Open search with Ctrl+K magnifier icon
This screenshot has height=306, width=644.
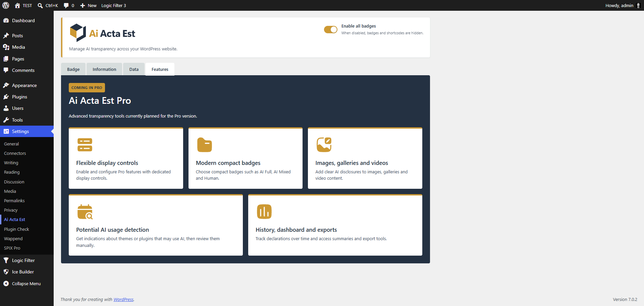pos(40,5)
